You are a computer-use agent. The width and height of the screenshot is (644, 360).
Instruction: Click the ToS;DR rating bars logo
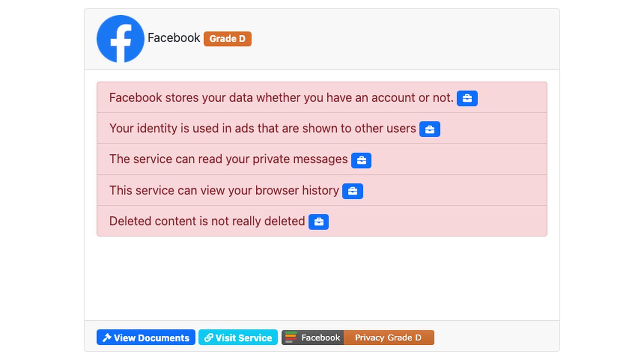pos(291,337)
